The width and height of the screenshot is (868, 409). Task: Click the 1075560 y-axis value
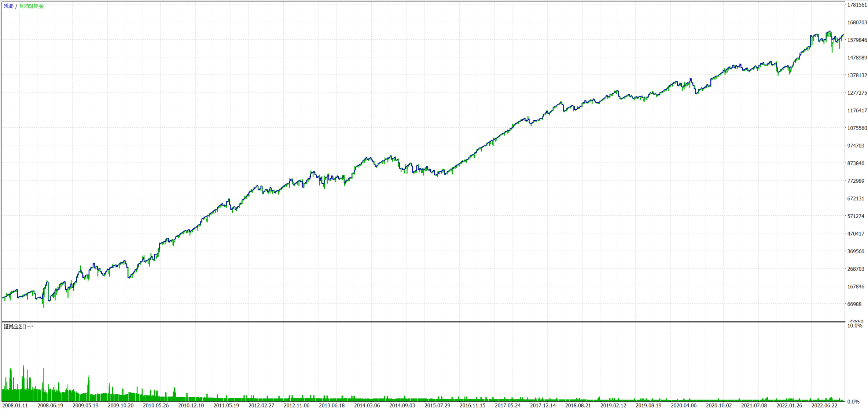(857, 128)
